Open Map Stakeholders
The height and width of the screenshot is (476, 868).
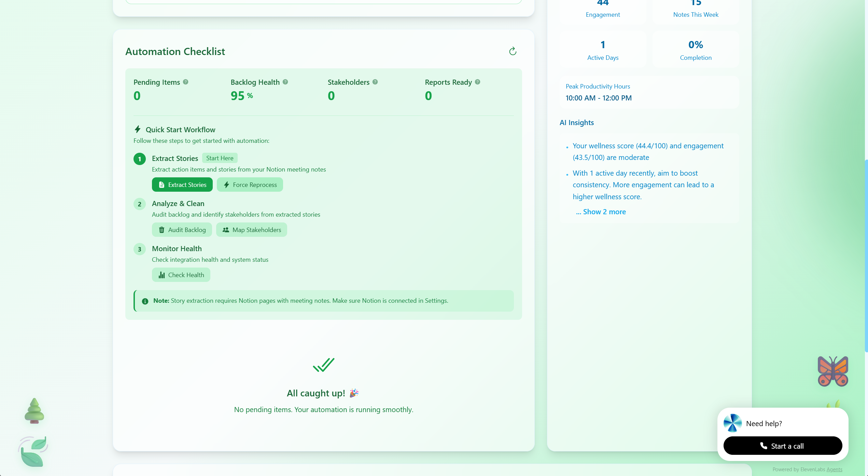pos(252,230)
